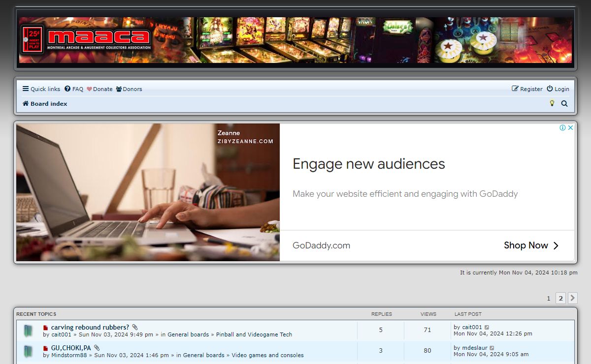Click red post icon beside 'GU,CHOKI,PA'
Screen dimensions: 591x364
click(x=46, y=348)
